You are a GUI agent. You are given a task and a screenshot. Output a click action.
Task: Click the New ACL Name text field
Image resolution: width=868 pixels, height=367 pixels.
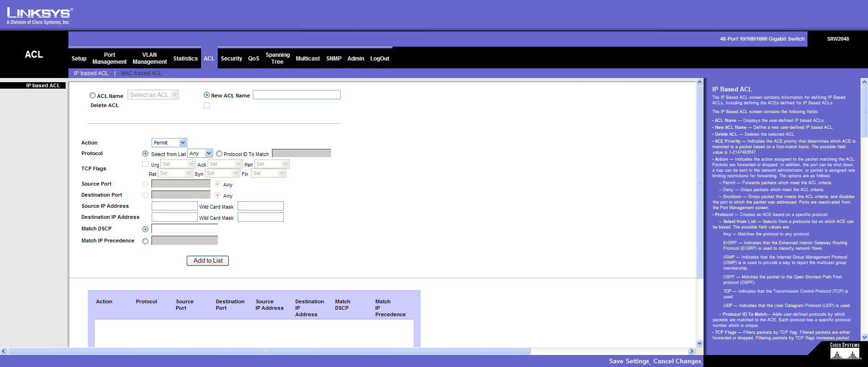(296, 95)
